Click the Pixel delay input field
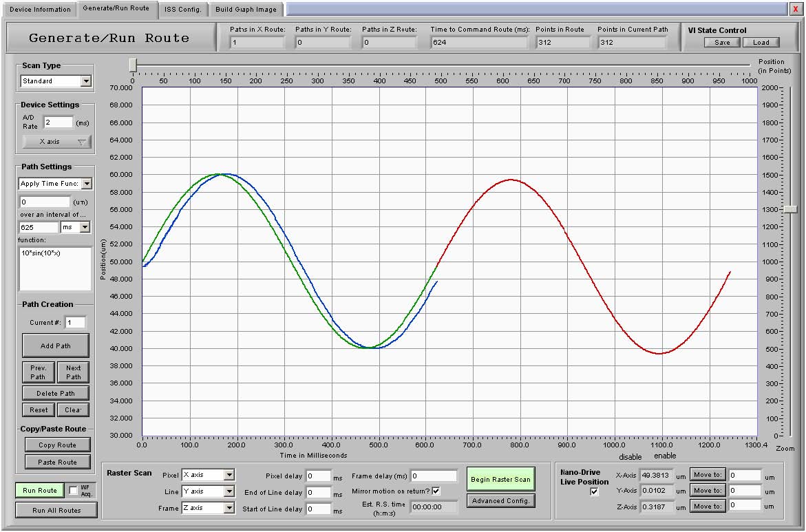This screenshot has width=806, height=532. point(318,476)
